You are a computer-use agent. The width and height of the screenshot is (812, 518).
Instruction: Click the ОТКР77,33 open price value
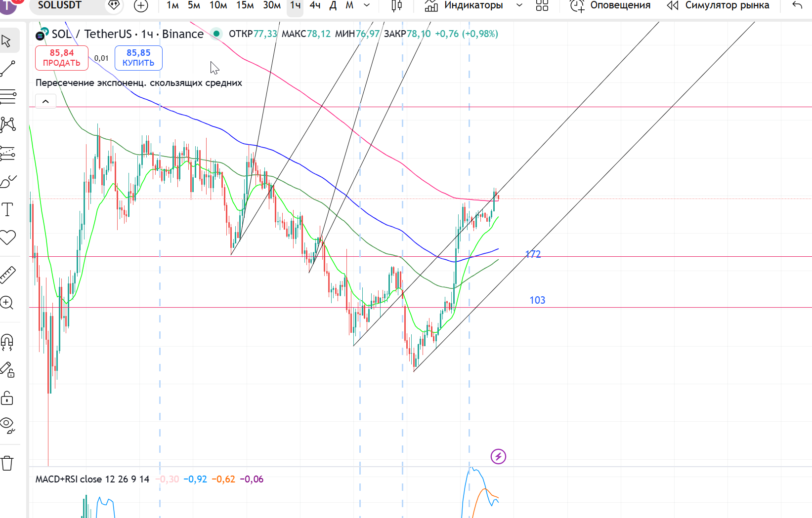pyautogui.click(x=253, y=34)
